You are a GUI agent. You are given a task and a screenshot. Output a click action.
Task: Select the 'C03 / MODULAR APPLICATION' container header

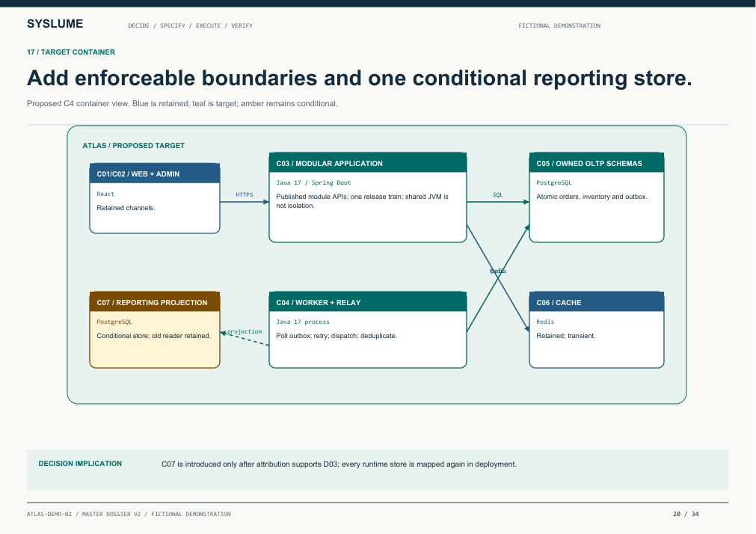pos(368,163)
